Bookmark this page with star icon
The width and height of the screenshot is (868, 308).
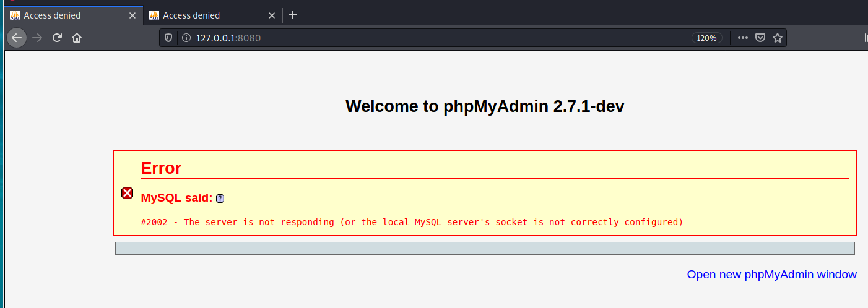(778, 38)
